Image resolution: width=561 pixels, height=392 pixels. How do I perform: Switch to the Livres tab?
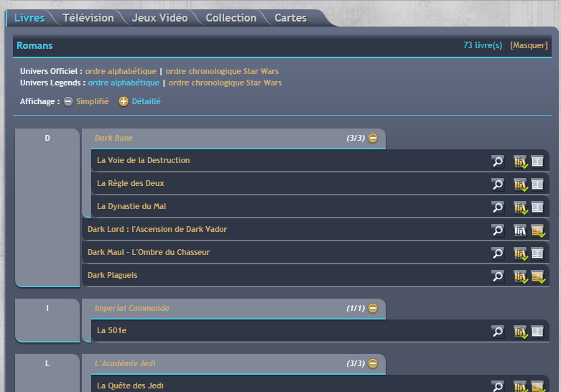point(29,18)
